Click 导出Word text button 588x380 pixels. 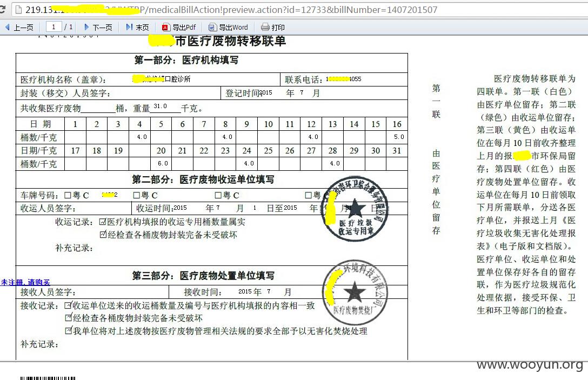tap(233, 28)
